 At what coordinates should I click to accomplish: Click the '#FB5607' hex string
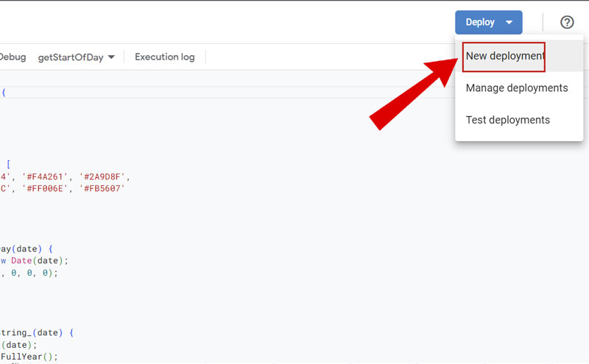pyautogui.click(x=105, y=188)
